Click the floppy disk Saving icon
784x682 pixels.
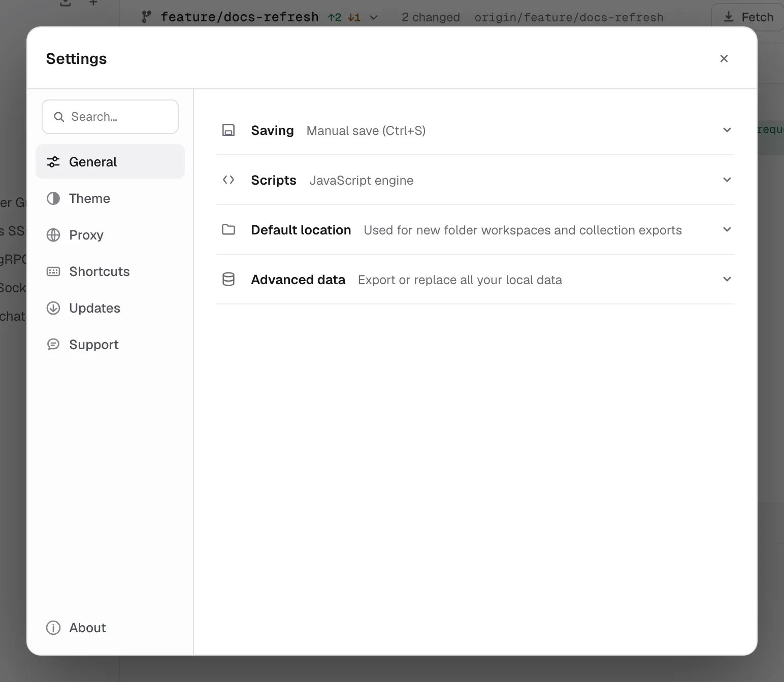tap(228, 130)
